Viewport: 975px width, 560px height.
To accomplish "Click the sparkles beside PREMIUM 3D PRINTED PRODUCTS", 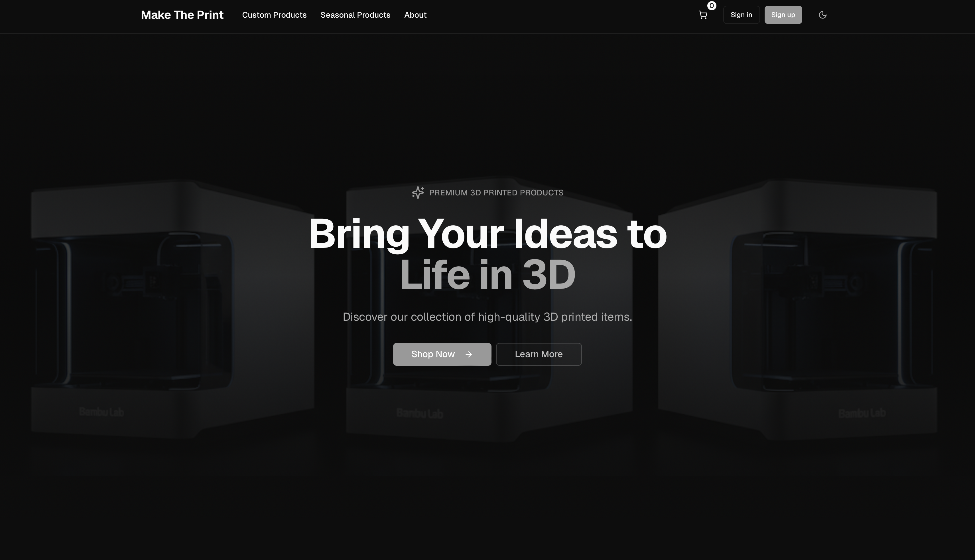I will point(418,193).
